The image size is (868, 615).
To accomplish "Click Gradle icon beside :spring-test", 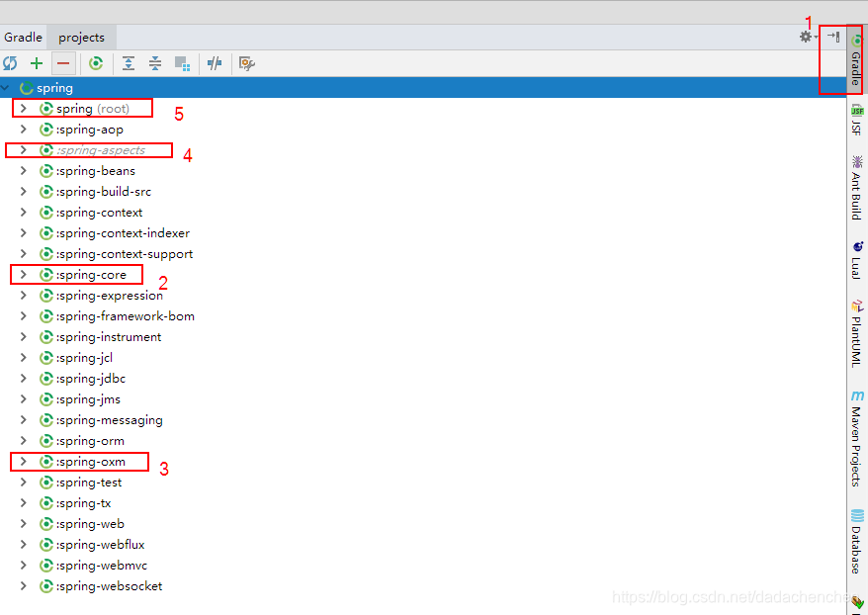I will [46, 483].
